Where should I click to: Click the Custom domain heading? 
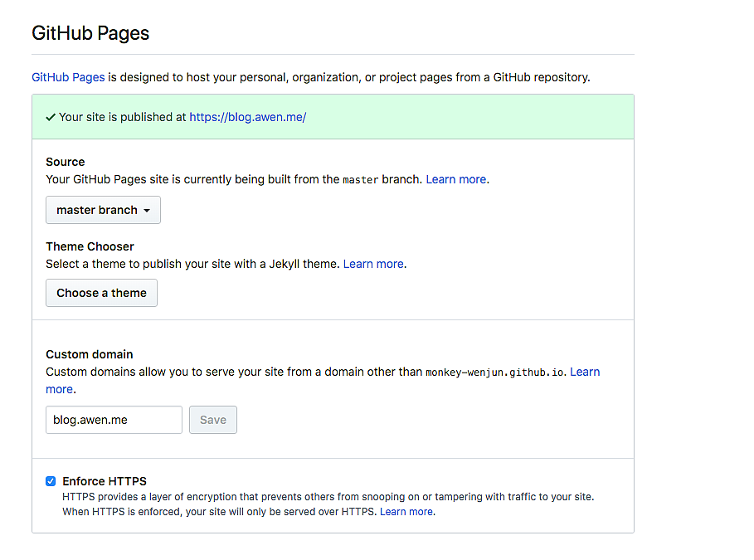click(x=90, y=354)
